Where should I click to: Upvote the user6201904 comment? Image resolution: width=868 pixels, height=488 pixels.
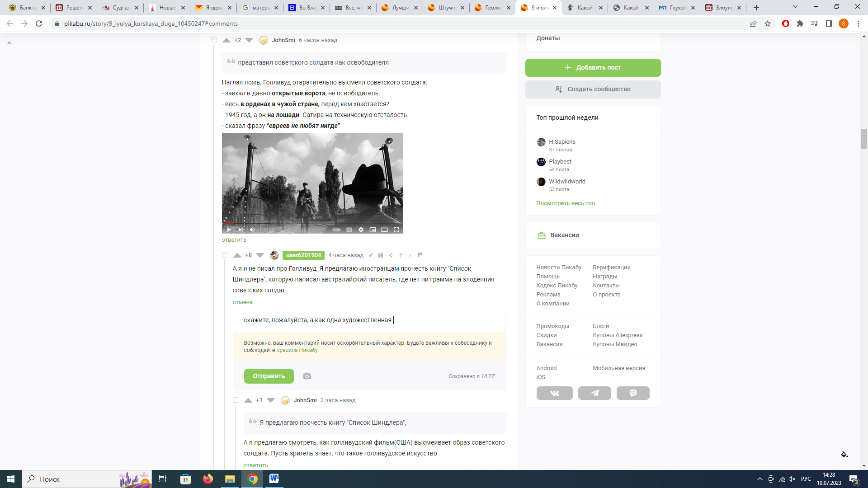(237, 255)
